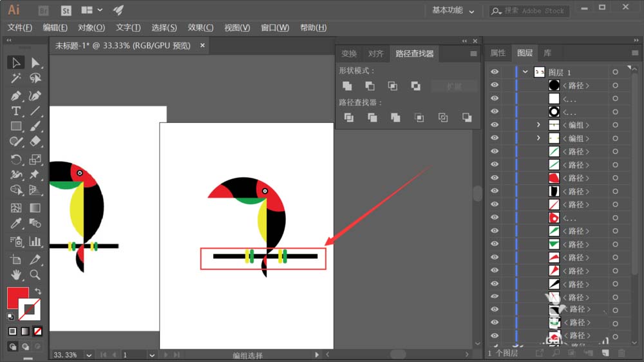Image resolution: width=644 pixels, height=362 pixels.
Task: Click Unite shape mode in Pathfinder
Action: pos(347,86)
